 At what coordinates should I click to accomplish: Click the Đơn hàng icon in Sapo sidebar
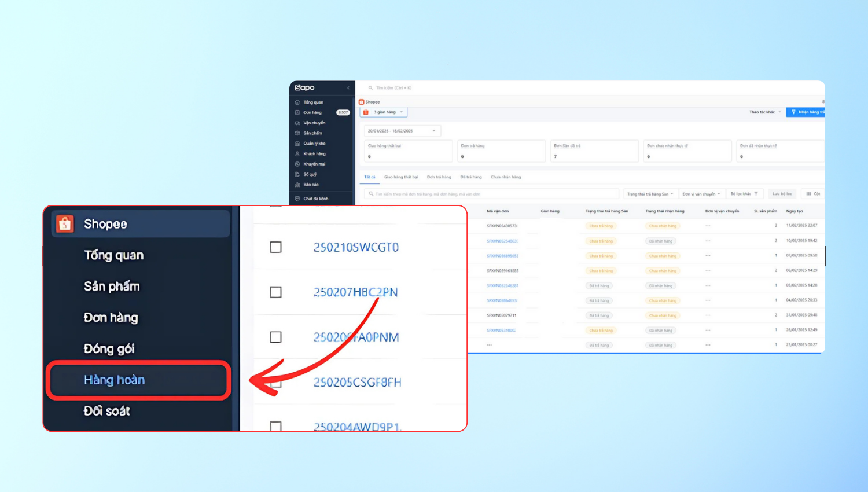[297, 113]
